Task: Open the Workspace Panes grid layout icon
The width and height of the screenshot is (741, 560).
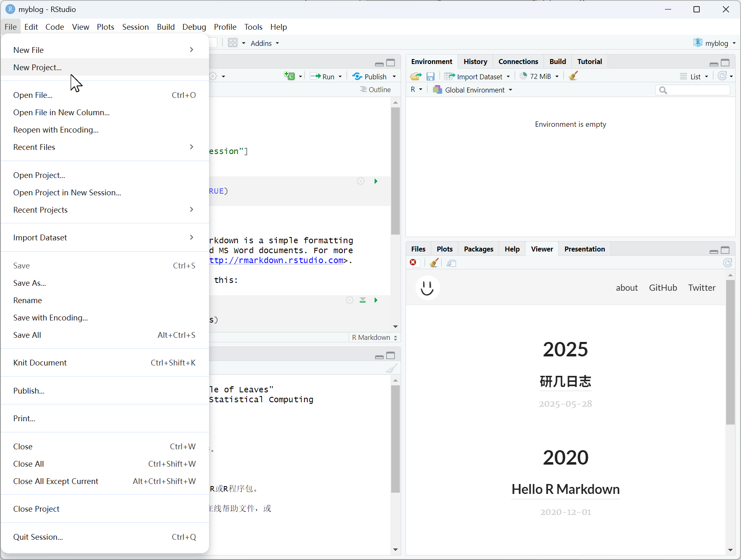Action: click(x=233, y=43)
